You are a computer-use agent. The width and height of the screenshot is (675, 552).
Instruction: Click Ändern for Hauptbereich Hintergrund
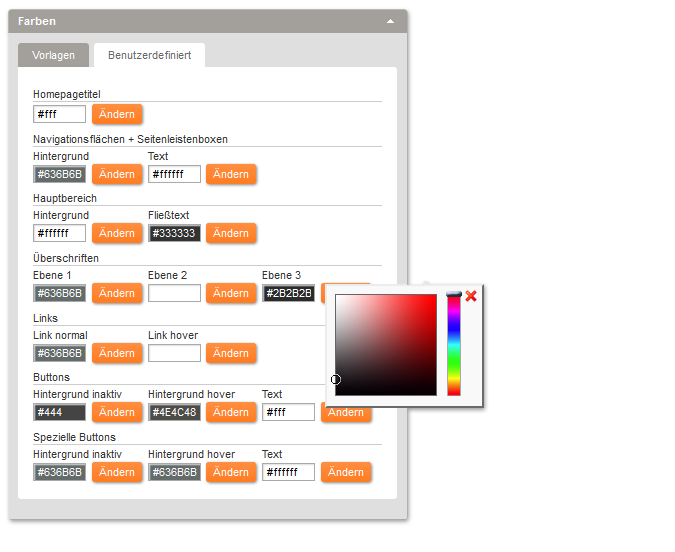coord(117,233)
